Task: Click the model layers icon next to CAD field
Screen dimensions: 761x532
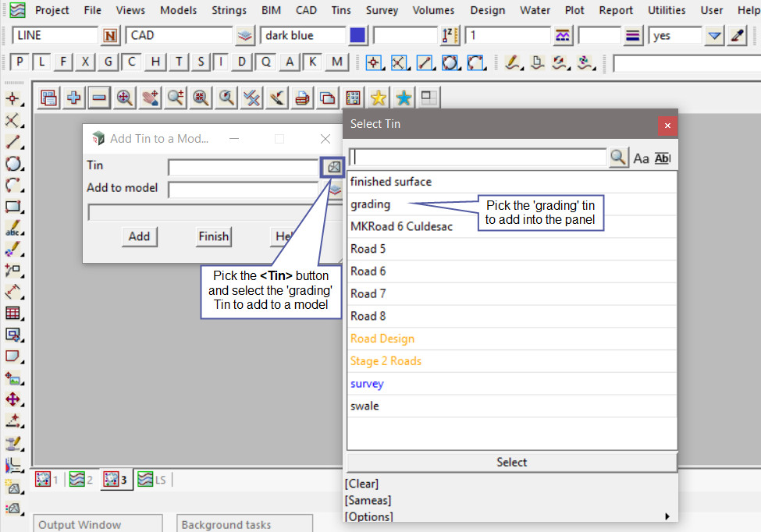Action: point(245,36)
